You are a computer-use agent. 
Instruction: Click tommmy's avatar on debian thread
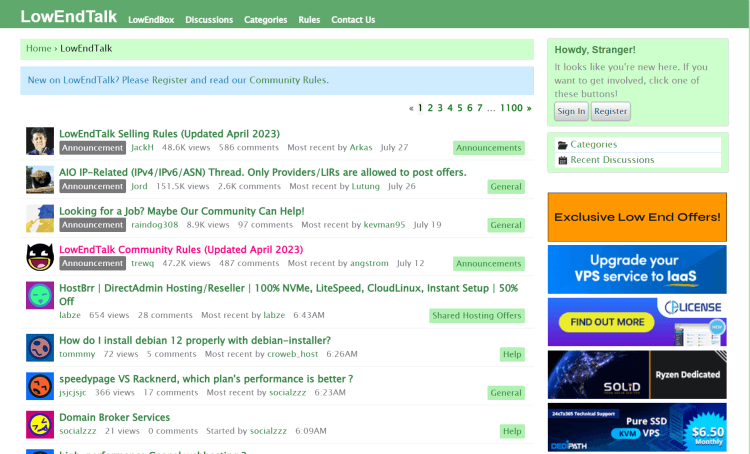(40, 347)
